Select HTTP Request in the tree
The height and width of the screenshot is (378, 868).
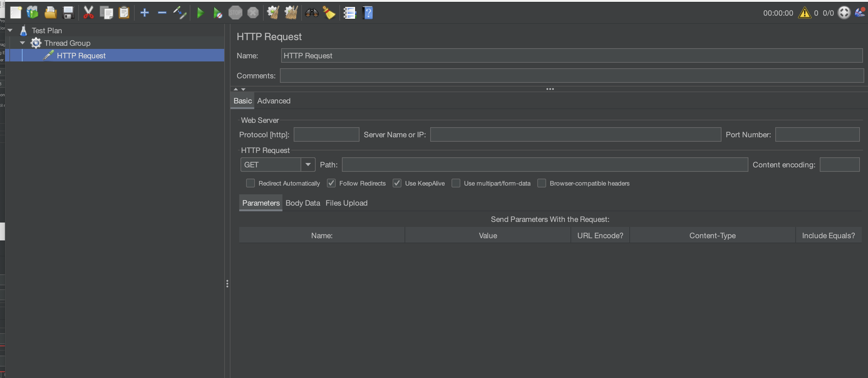point(81,56)
